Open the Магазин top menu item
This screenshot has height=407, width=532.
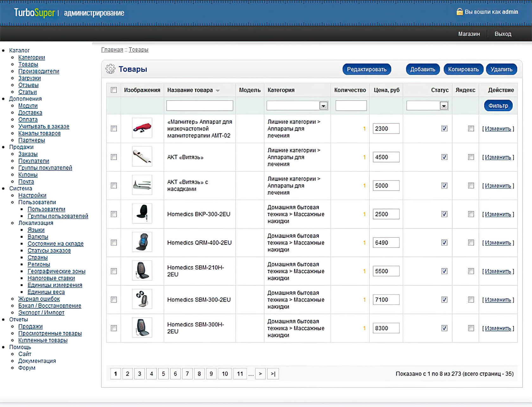point(469,34)
